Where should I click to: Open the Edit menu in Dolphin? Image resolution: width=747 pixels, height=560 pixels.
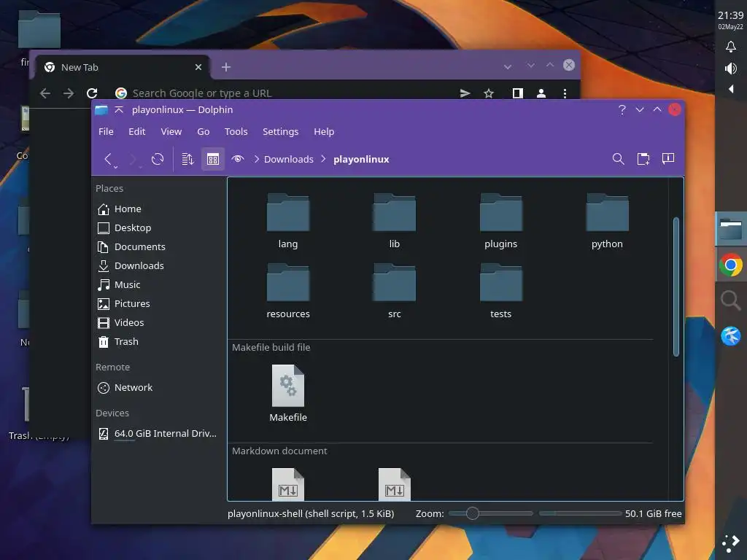[x=136, y=131]
